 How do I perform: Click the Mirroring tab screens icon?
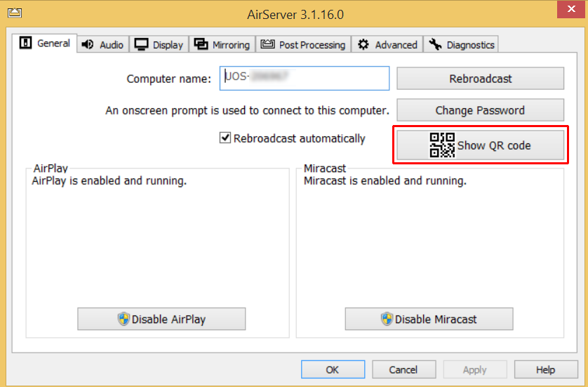pos(201,44)
